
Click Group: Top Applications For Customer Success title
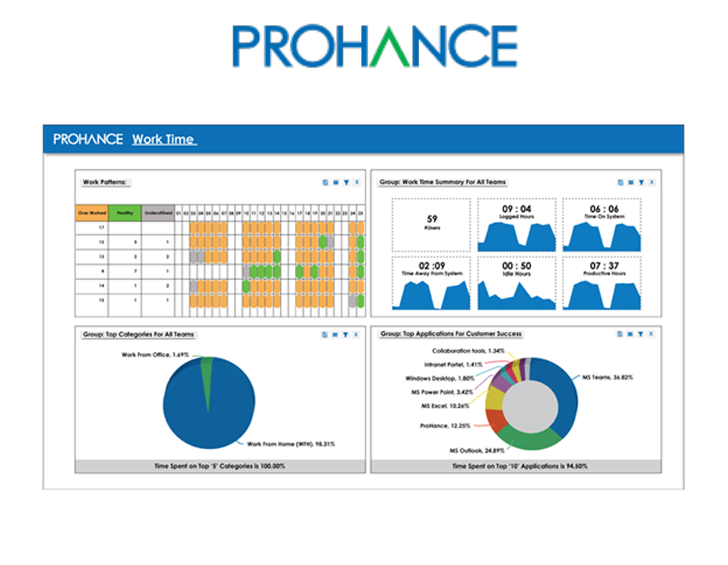(451, 334)
